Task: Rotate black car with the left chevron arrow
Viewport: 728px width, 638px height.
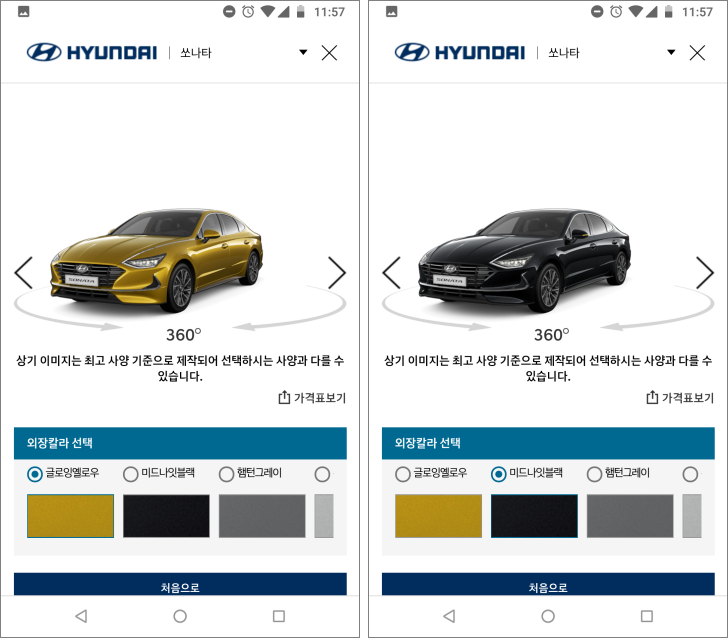Action: 391,273
